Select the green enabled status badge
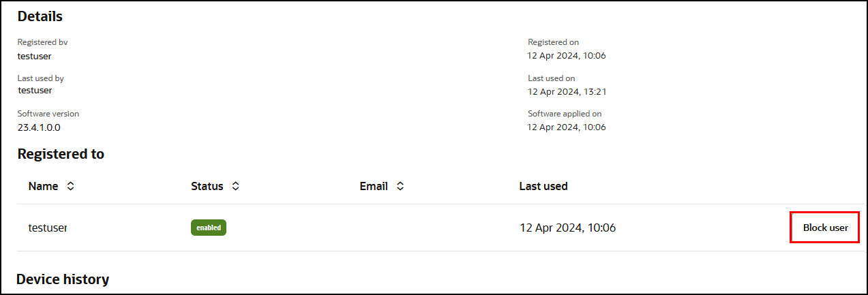The image size is (868, 295). [209, 228]
